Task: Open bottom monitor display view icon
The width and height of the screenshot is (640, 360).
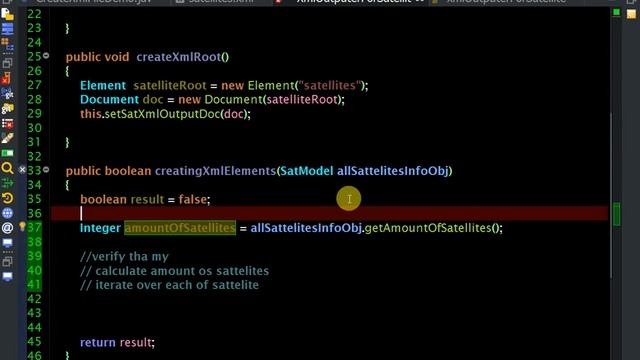Action: (x=7, y=277)
